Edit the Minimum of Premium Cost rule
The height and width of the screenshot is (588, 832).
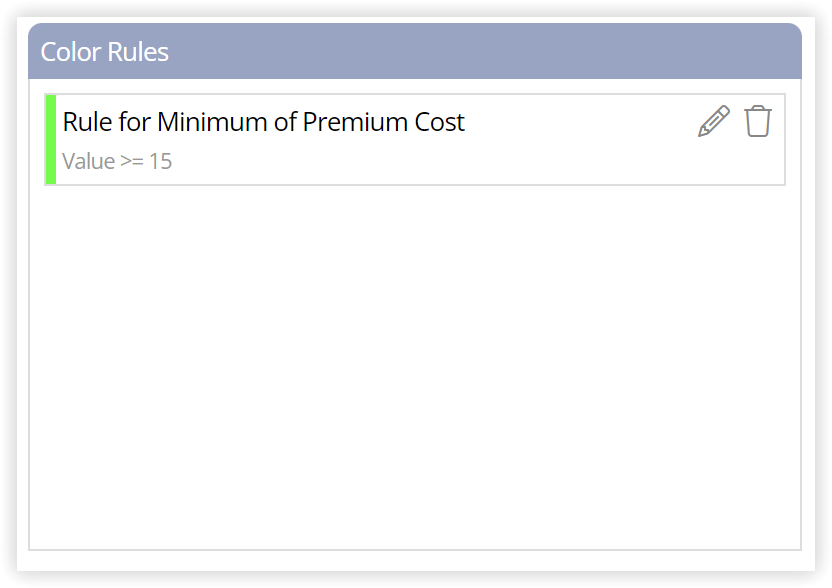(714, 122)
